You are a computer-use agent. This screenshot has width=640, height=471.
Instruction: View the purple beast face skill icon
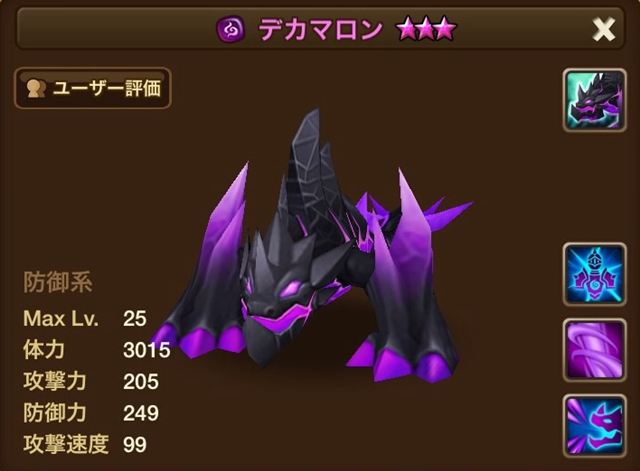click(594, 426)
